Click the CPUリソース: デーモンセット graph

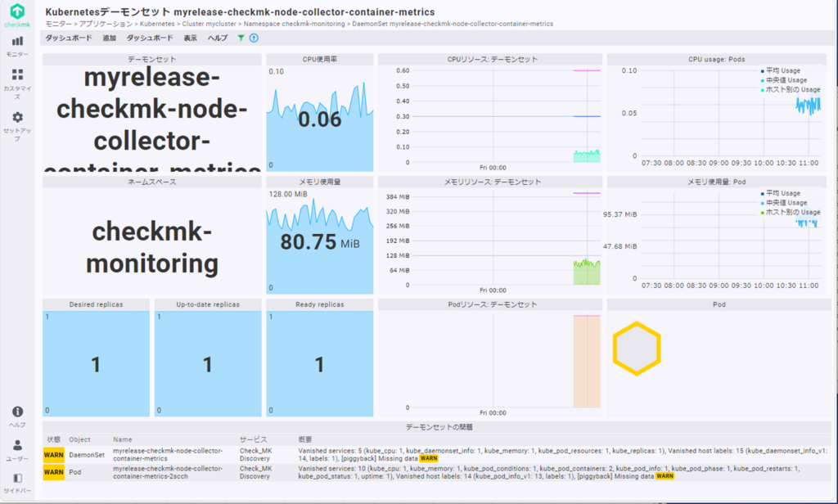(x=490, y=118)
